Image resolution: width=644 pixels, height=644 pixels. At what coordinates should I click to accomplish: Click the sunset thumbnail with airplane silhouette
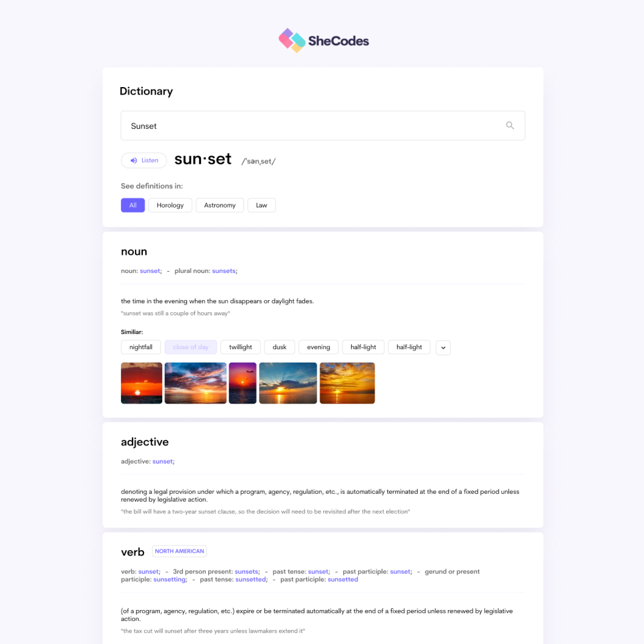pyautogui.click(x=242, y=383)
